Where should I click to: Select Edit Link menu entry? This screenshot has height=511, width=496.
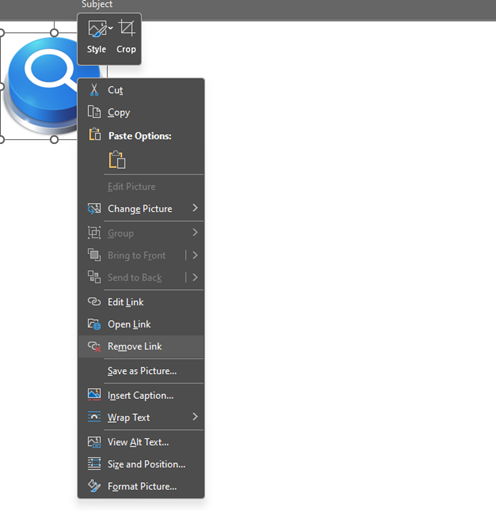141,302
